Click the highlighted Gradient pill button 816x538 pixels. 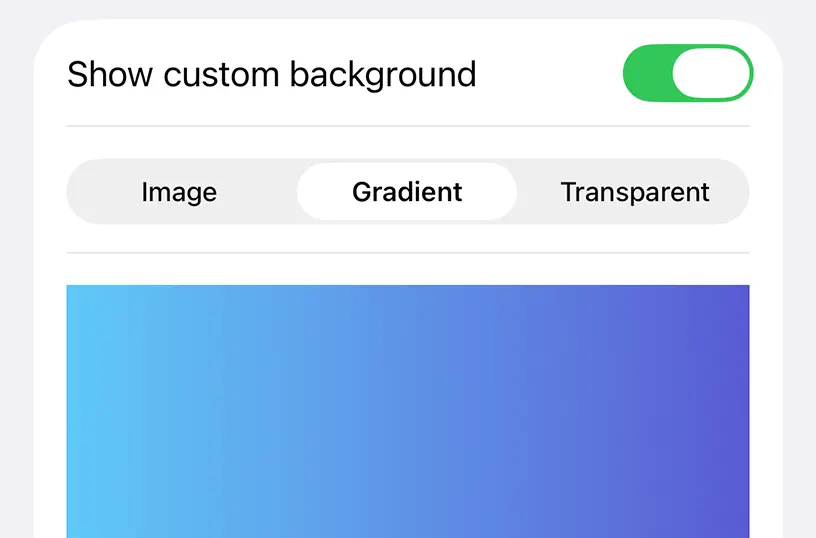click(407, 192)
